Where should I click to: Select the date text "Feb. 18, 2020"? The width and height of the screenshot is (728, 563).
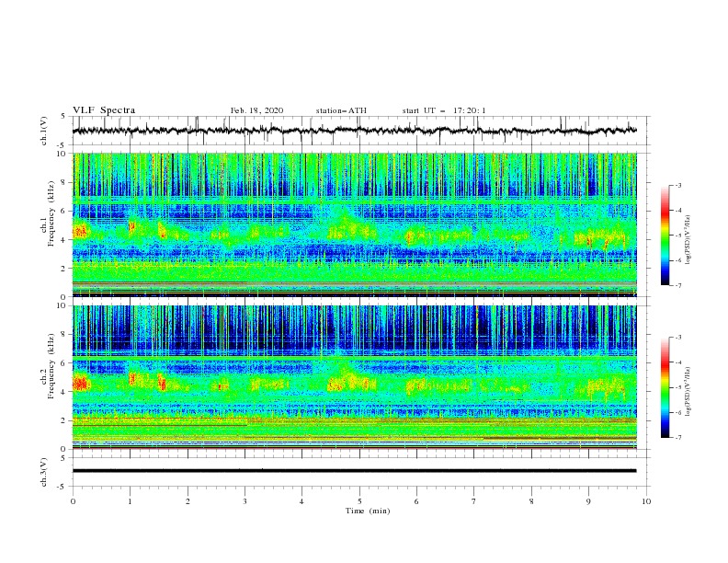pos(256,110)
